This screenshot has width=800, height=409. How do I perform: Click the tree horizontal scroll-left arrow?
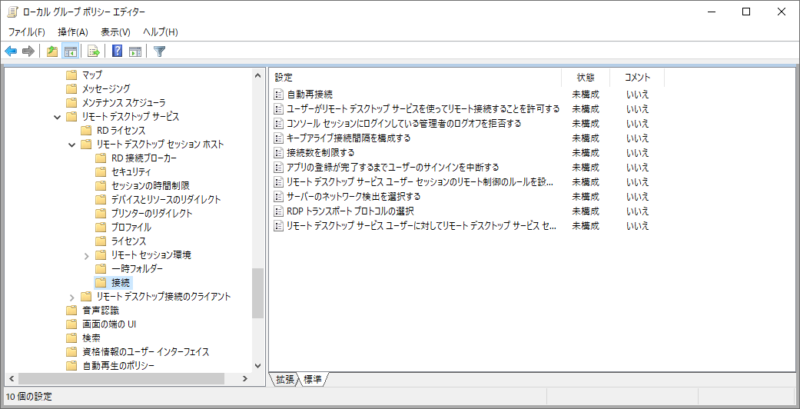pyautogui.click(x=11, y=378)
